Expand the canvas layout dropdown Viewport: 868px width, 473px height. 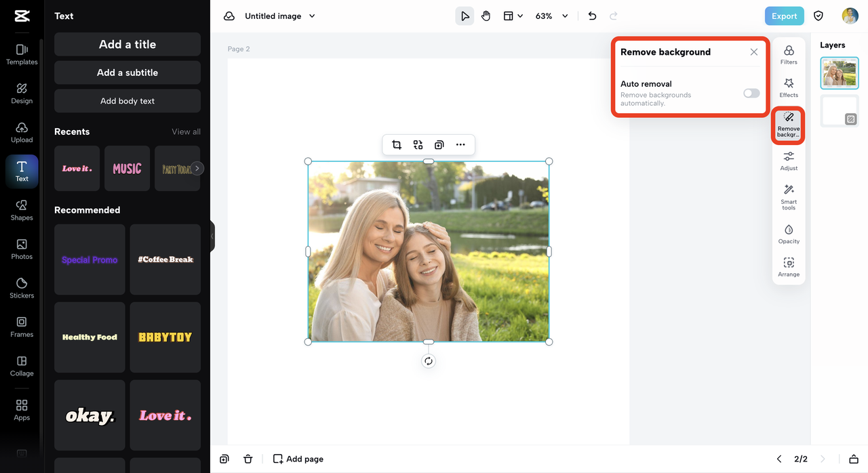pyautogui.click(x=520, y=16)
